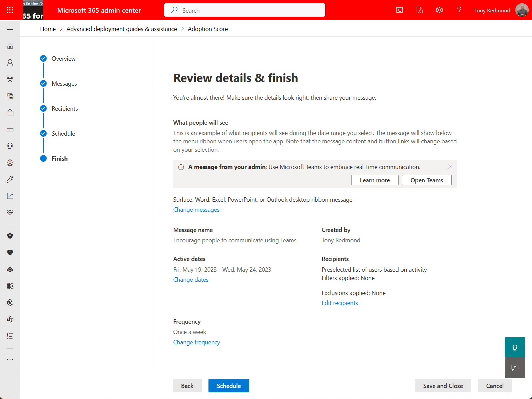Open header Settings gear icon
Screen dimensions: 532x399
439,10
